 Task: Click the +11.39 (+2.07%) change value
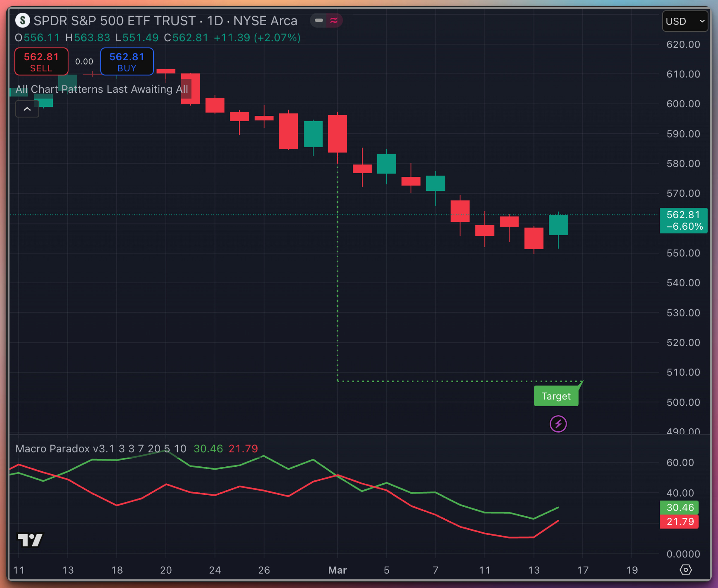[x=257, y=38]
